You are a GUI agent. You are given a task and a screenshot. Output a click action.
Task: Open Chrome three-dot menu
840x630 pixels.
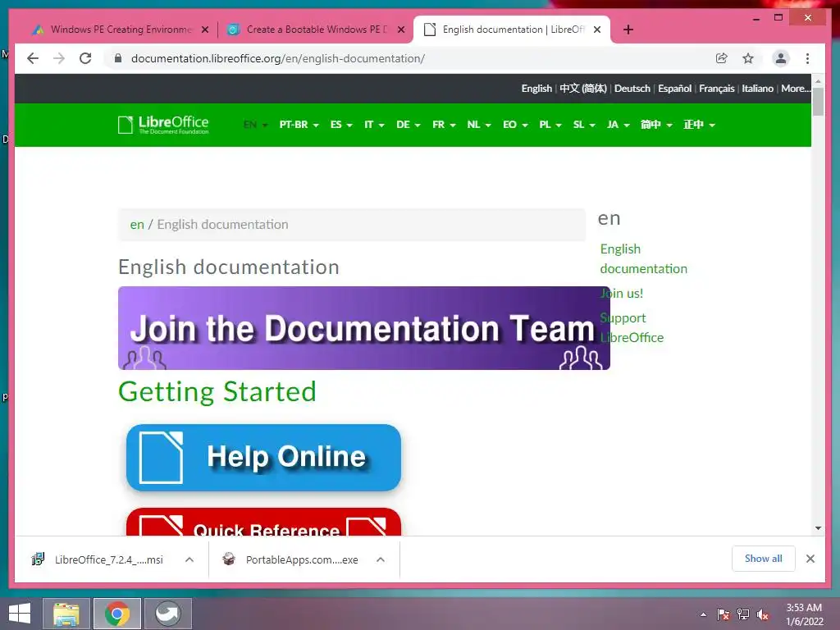807,58
